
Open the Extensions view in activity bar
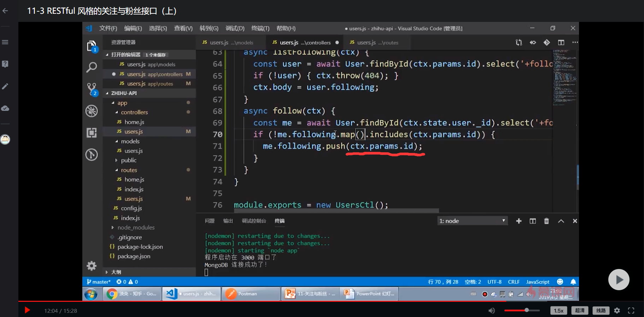tap(91, 133)
